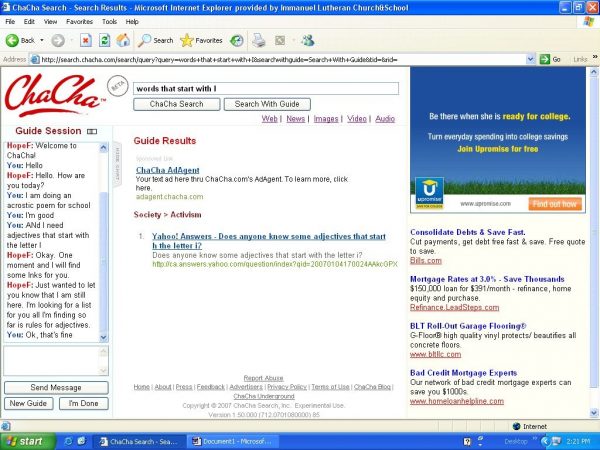
Task: Collapse chat with the Hide Chat tab
Action: (117, 165)
